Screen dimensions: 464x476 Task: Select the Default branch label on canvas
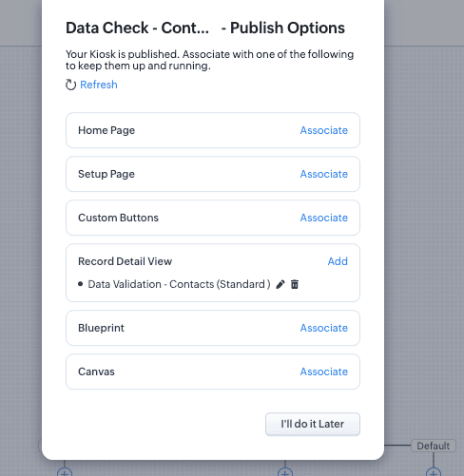tap(434, 446)
